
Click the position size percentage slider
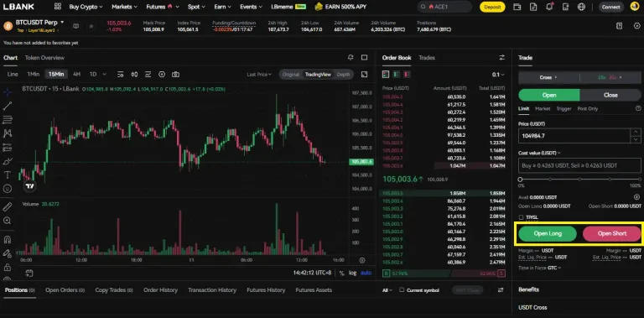coord(579,180)
